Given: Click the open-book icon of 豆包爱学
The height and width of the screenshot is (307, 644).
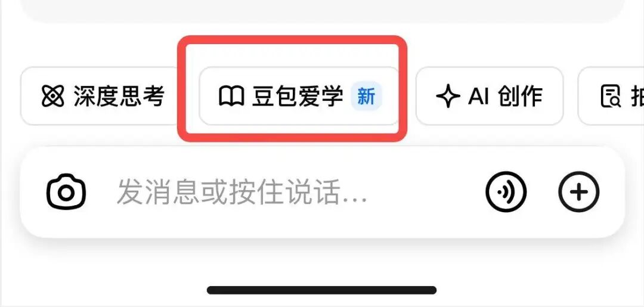Looking at the screenshot, I should (x=231, y=97).
